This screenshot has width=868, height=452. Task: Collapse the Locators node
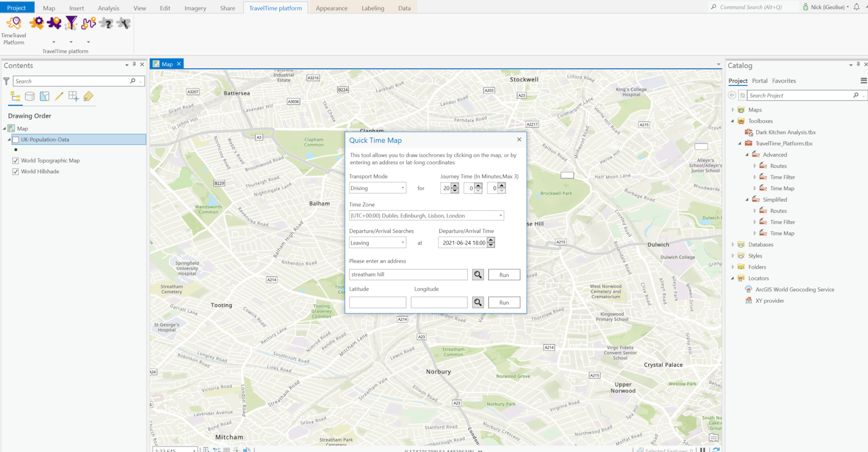pyautogui.click(x=732, y=278)
